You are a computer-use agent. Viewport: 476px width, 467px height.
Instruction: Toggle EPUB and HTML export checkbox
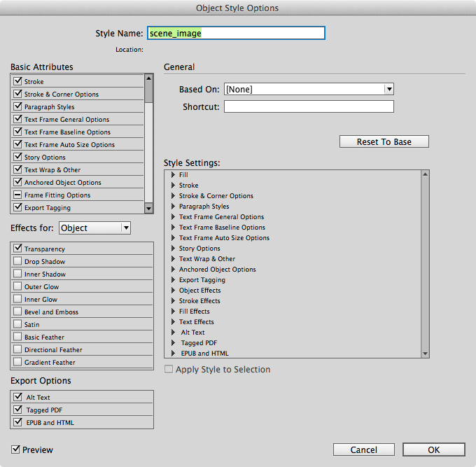(x=18, y=422)
